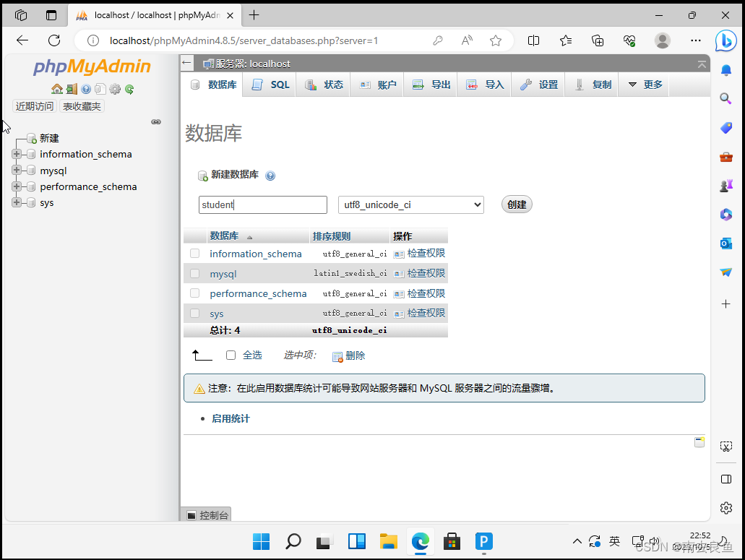Click the database name input field

click(x=262, y=204)
